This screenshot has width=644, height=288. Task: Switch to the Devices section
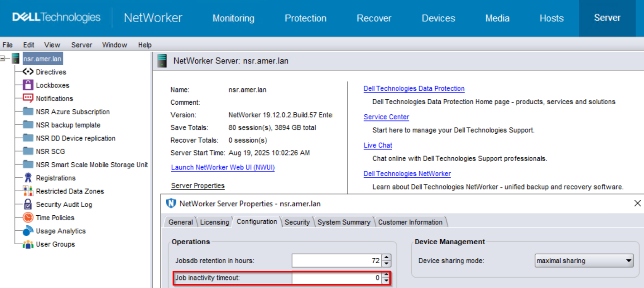[x=438, y=18]
